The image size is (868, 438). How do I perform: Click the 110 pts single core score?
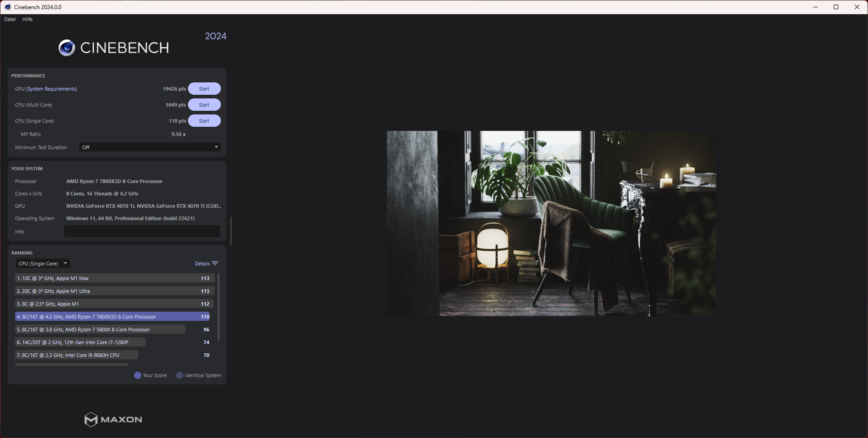tap(177, 121)
